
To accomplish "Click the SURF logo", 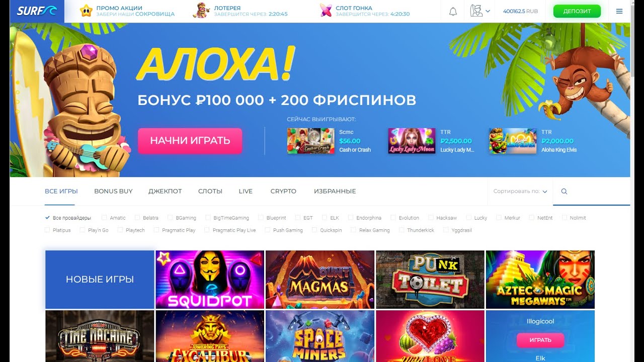I will click(x=37, y=11).
